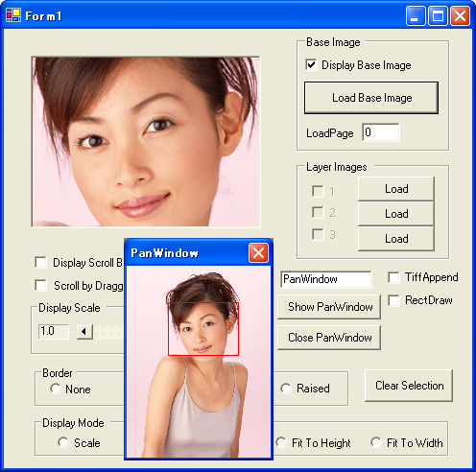Choose Fit To Height display mode
Screen dimensions: 476x472
coord(281,442)
